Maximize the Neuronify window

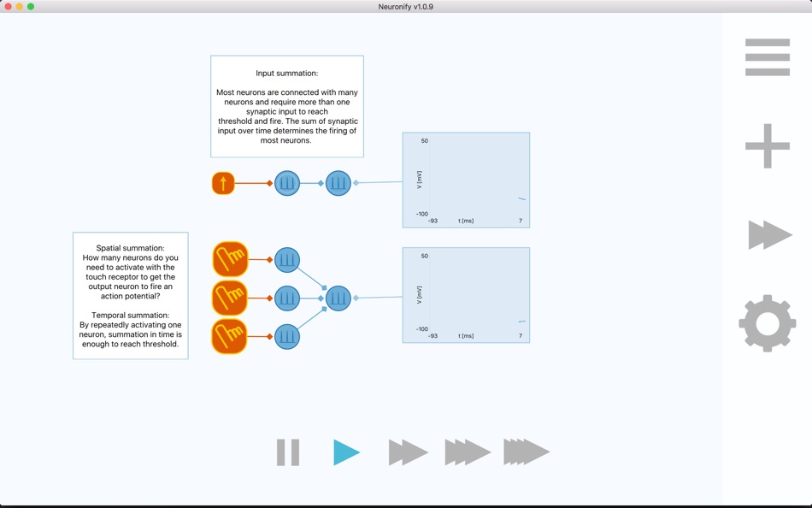point(31,6)
